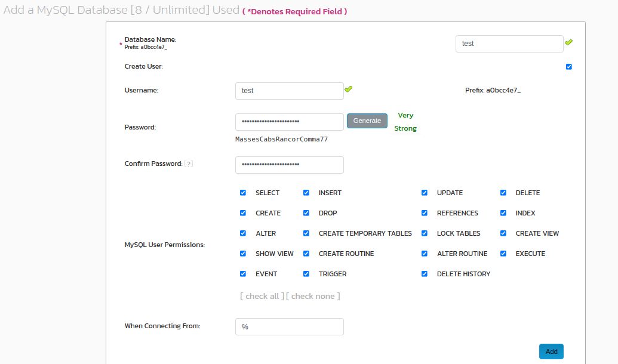Click the validation checkmark next to Username

point(348,88)
